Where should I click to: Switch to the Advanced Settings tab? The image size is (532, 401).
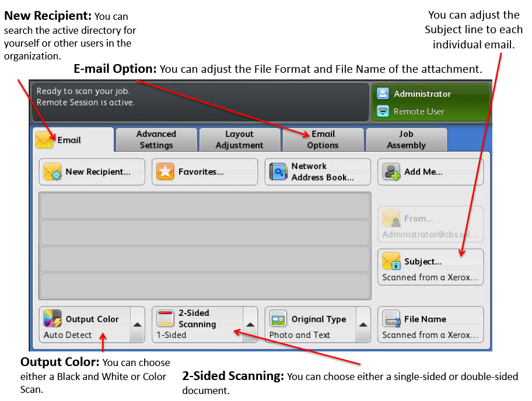tap(156, 140)
